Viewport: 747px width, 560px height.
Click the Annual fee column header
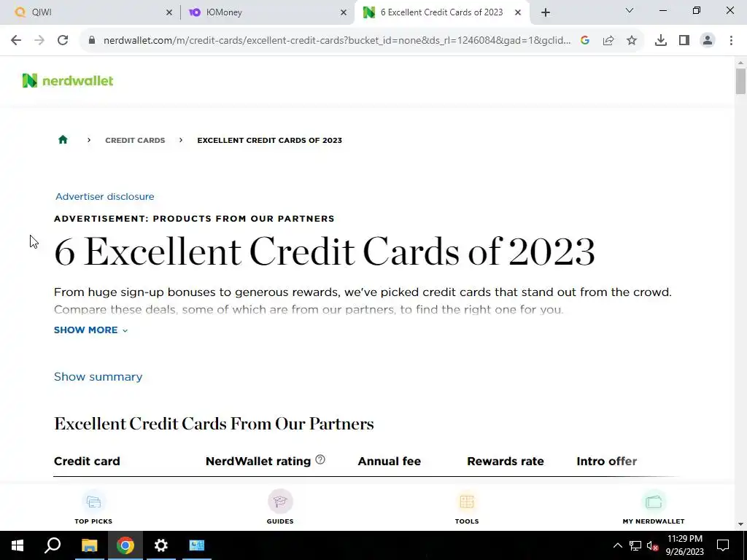click(390, 461)
